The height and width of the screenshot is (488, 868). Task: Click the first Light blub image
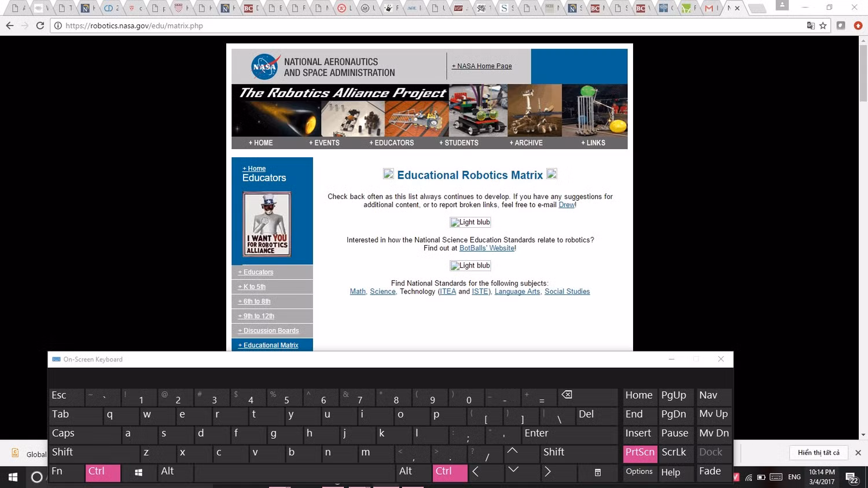tap(470, 222)
